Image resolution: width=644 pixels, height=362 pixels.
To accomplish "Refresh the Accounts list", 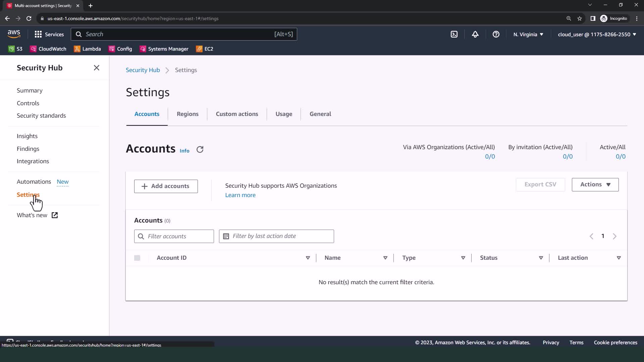I will click(x=200, y=149).
